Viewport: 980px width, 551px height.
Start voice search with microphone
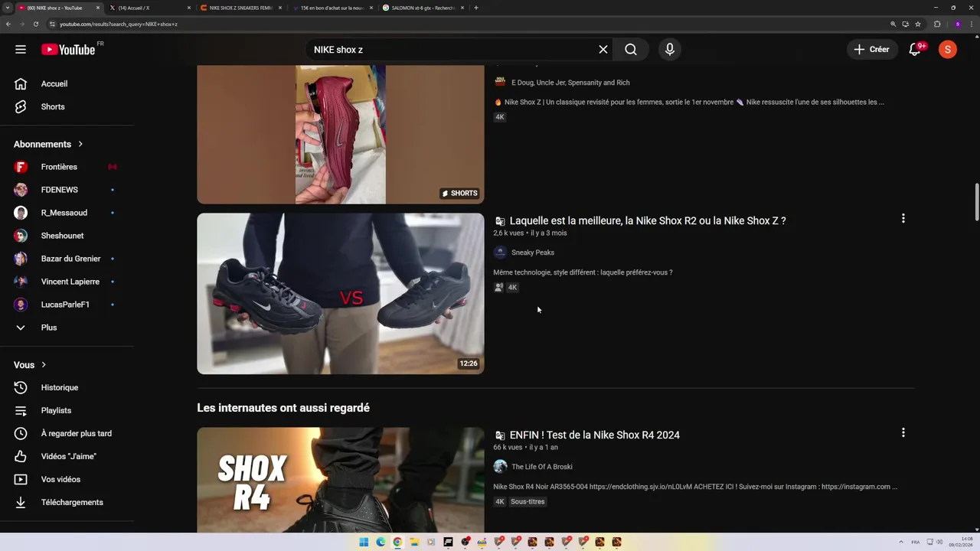[x=670, y=50]
